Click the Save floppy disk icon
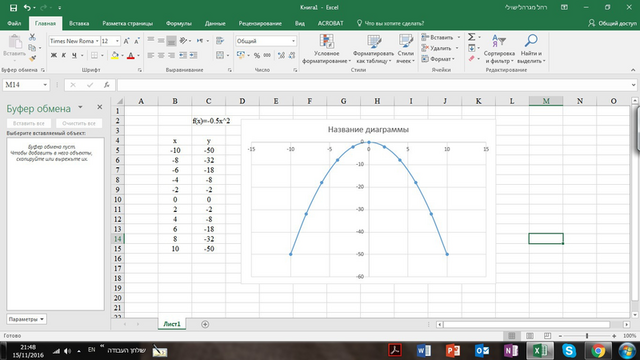 pos(13,8)
